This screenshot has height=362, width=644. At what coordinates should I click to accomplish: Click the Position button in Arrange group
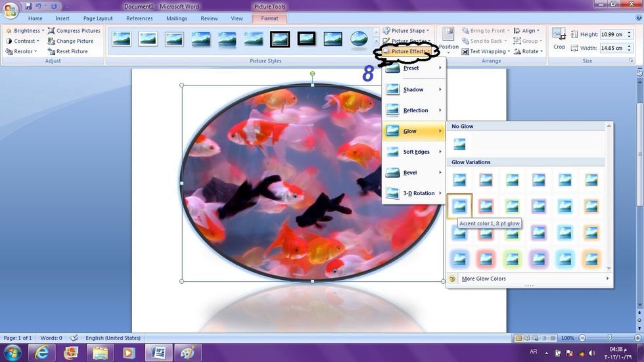[x=449, y=39]
